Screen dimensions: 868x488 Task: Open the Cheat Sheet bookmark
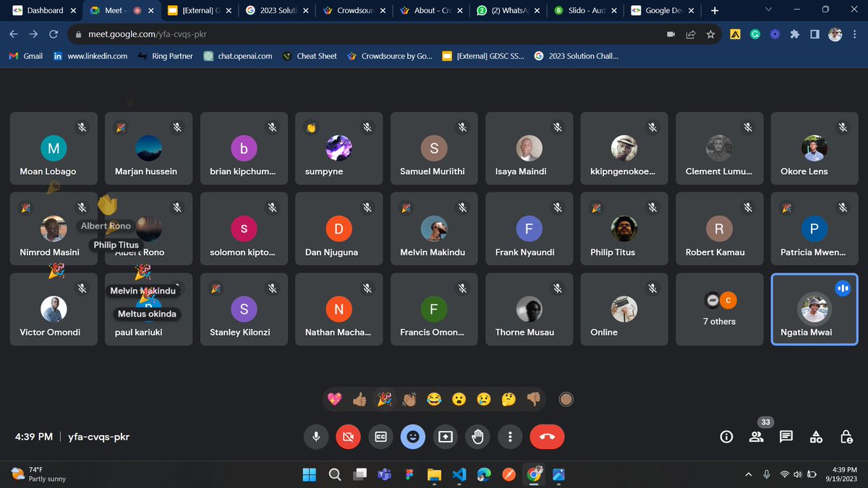click(x=310, y=56)
